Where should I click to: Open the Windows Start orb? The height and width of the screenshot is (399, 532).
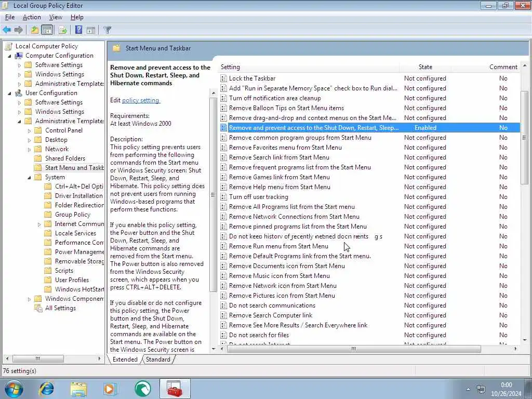tap(14, 389)
